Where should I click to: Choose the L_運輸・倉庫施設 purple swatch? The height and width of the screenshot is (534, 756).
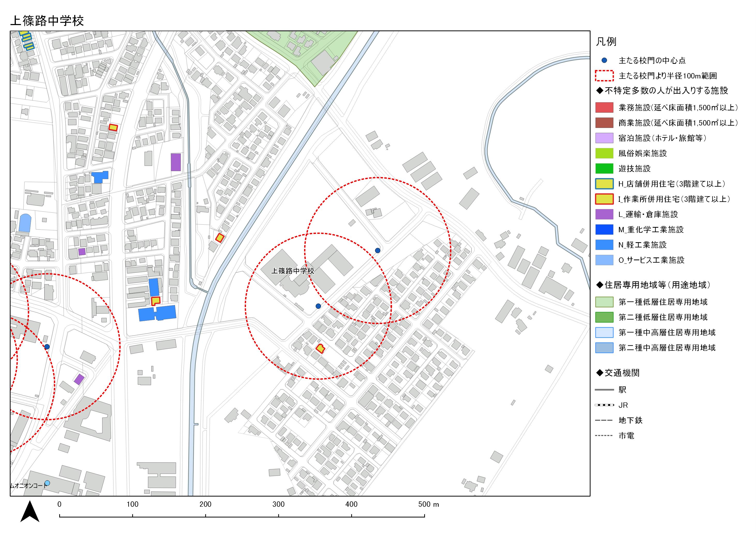pyautogui.click(x=604, y=214)
